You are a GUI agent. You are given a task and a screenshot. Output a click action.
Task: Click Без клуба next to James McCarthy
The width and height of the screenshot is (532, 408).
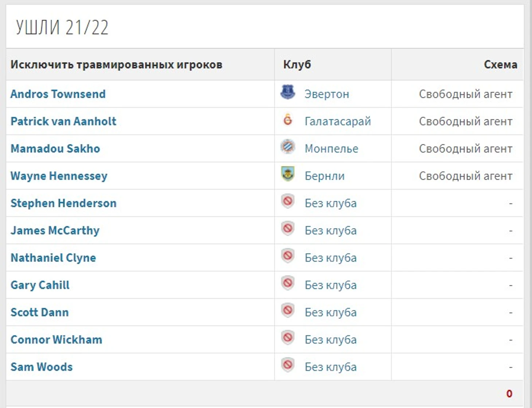(x=330, y=231)
